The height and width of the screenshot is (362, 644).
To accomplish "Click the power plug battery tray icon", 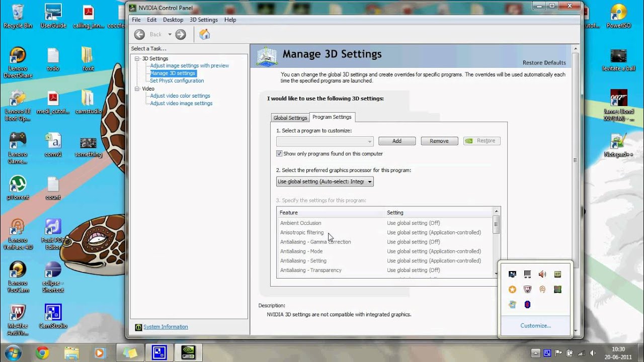I will coord(570,353).
